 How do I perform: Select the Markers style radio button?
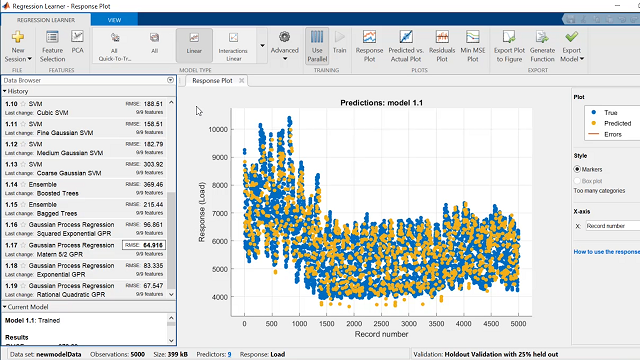[x=577, y=169]
